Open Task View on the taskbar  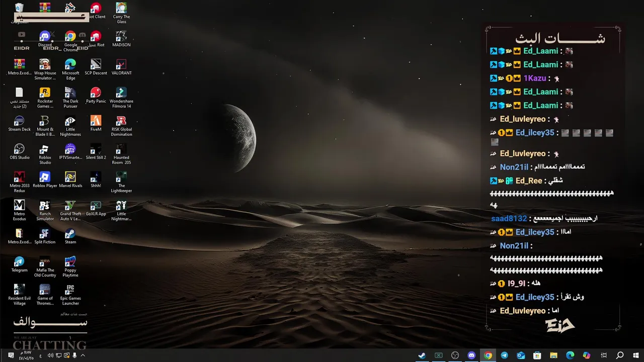(x=604, y=355)
